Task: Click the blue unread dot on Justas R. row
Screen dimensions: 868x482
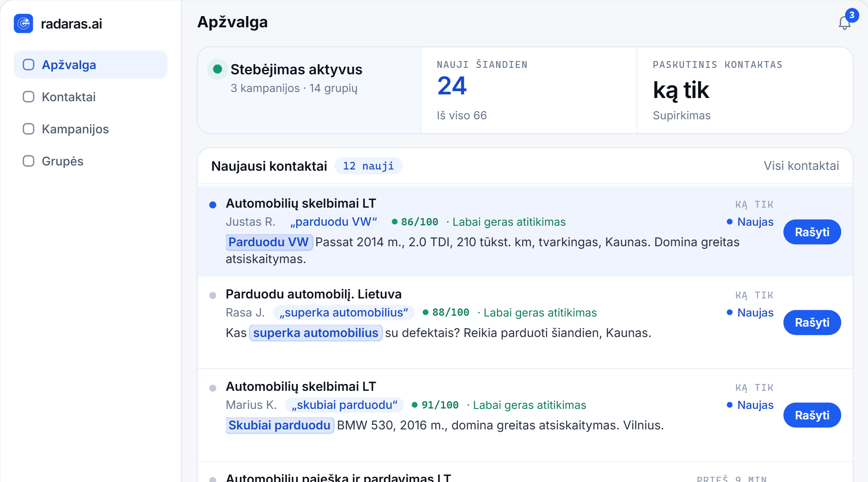Action: pos(213,205)
